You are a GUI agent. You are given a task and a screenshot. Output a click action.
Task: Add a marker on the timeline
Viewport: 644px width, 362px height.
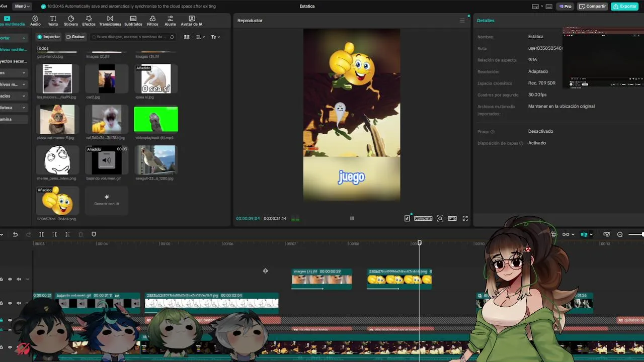point(94,234)
